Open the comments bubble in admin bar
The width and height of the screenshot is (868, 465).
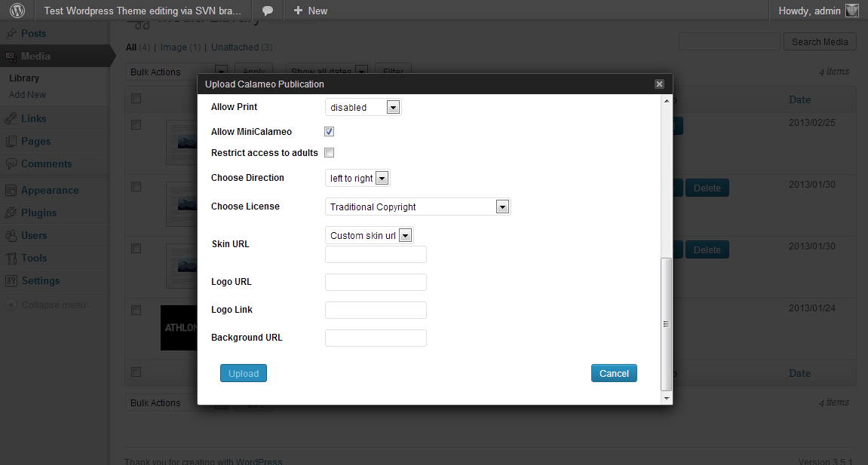pos(268,11)
